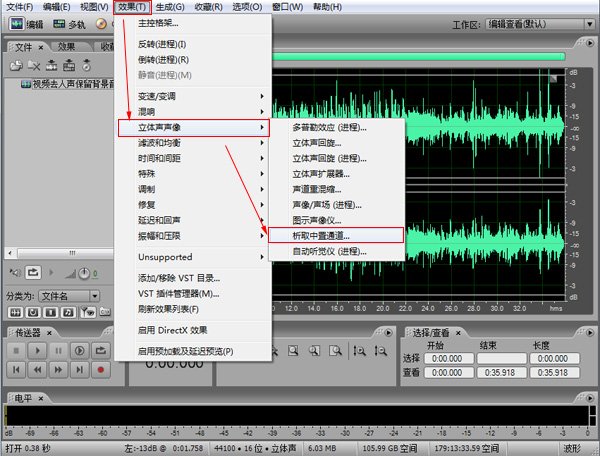This screenshot has width=600, height=456.
Task: Click the vertical zoom in icon
Action: click(x=359, y=350)
